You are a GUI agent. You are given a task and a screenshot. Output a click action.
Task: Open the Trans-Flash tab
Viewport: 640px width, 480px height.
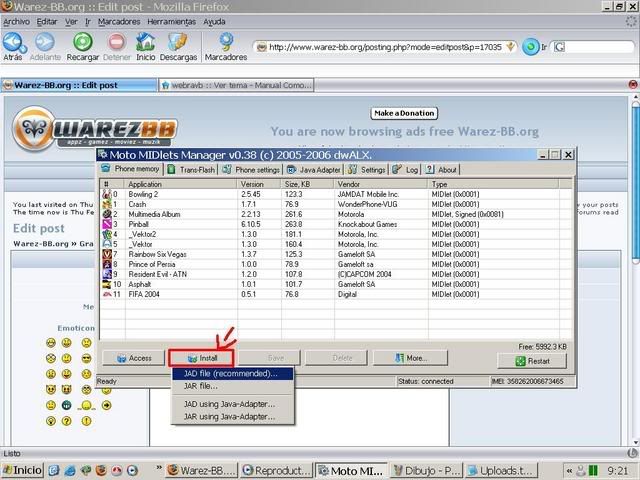(x=191, y=169)
